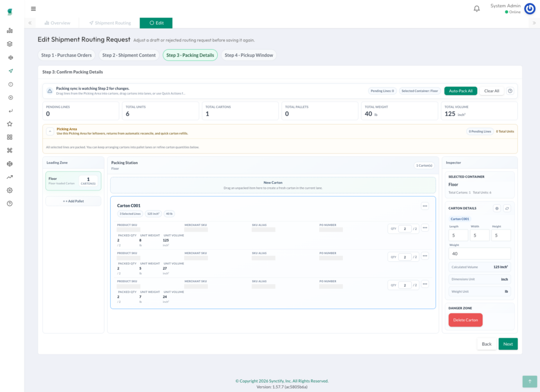Open System Admin profile avatar
The image size is (540, 392).
coord(529,8)
